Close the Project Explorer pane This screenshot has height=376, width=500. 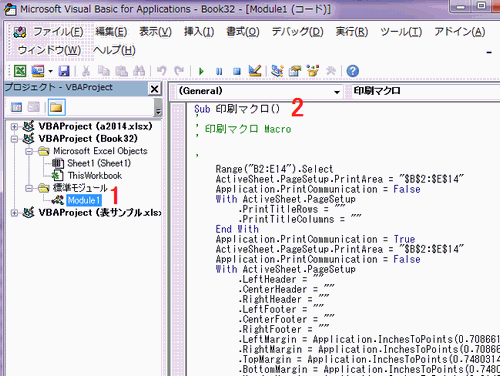(154, 89)
